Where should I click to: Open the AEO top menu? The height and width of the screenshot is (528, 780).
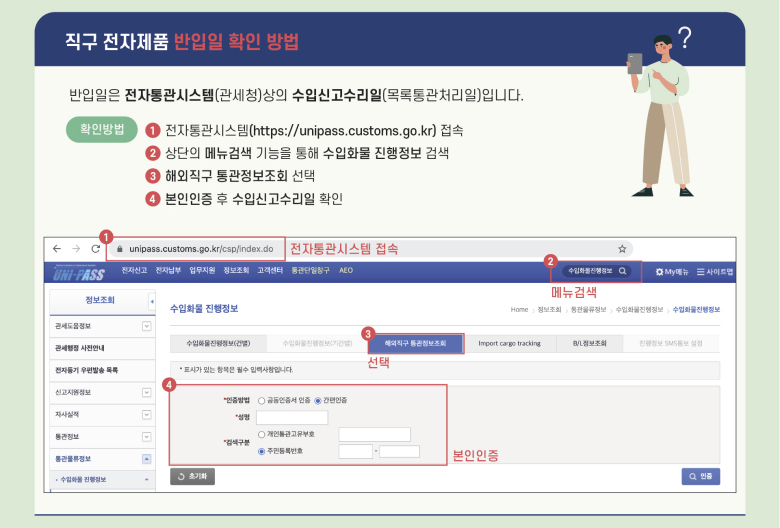tap(346, 270)
